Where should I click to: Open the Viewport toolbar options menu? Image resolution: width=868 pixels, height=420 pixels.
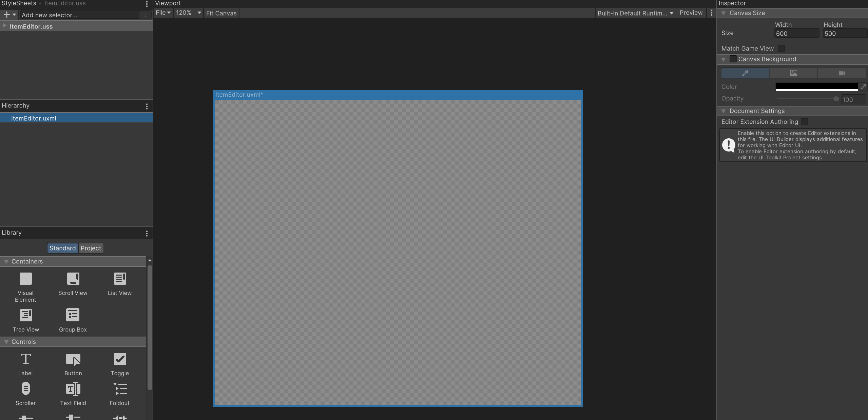712,13
